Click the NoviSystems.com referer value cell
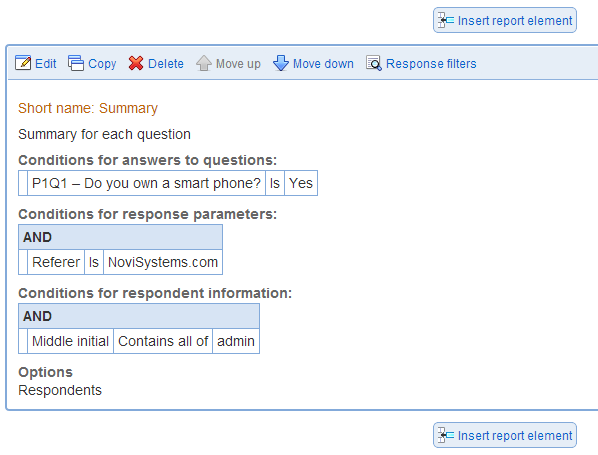 point(163,262)
